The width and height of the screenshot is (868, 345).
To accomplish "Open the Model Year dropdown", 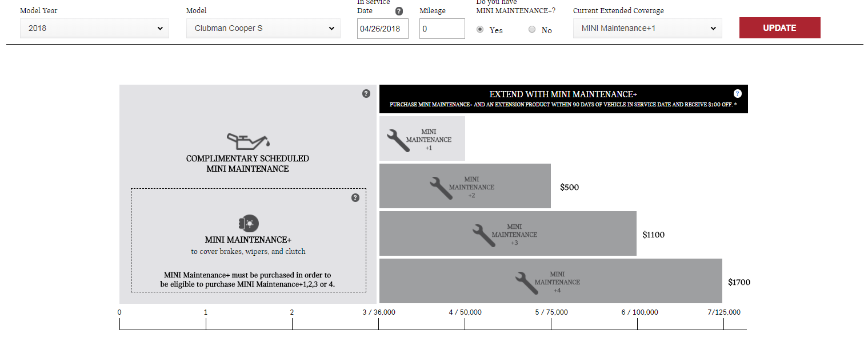I will pos(94,28).
